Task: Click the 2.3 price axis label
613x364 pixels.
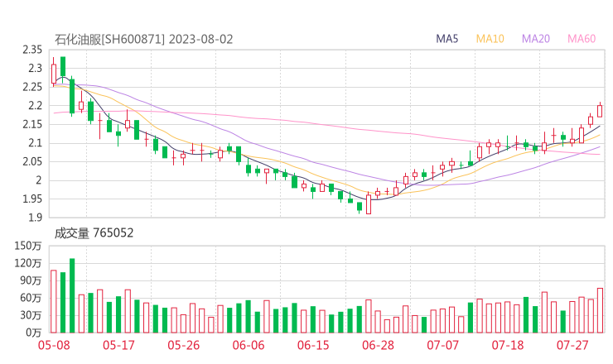Action: [x=35, y=69]
